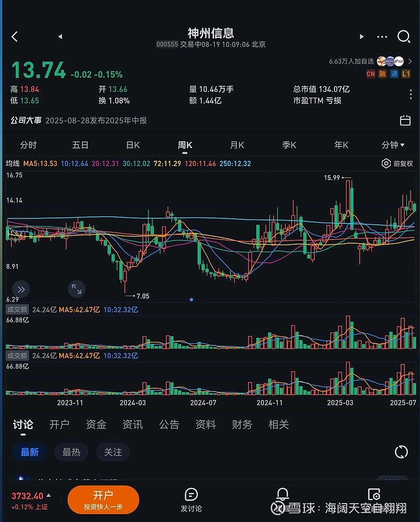Tap the 量 10.46万手 volume value

pyautogui.click(x=212, y=89)
